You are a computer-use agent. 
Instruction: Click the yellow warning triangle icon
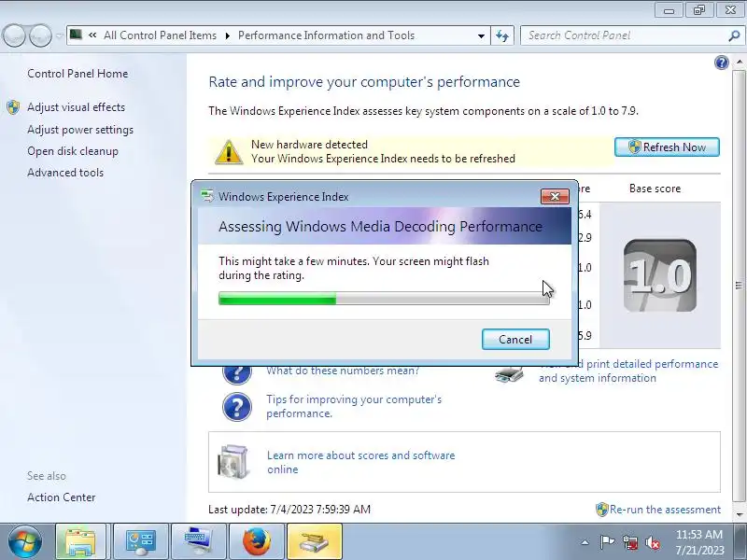[x=229, y=152]
